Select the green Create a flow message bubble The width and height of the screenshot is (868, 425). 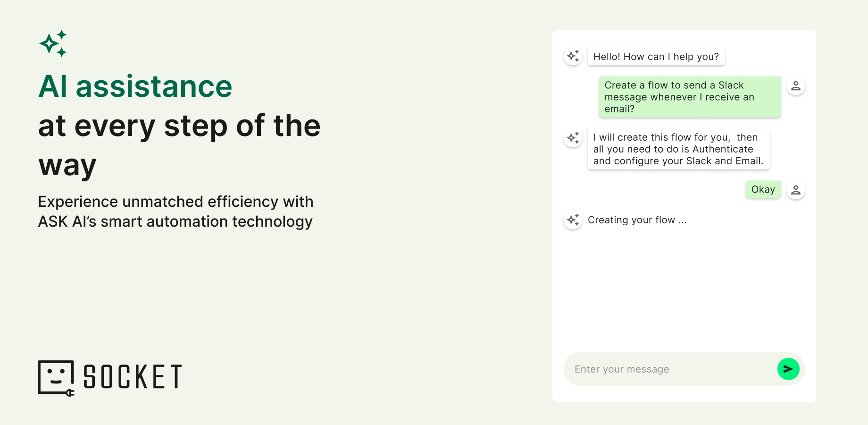point(689,97)
